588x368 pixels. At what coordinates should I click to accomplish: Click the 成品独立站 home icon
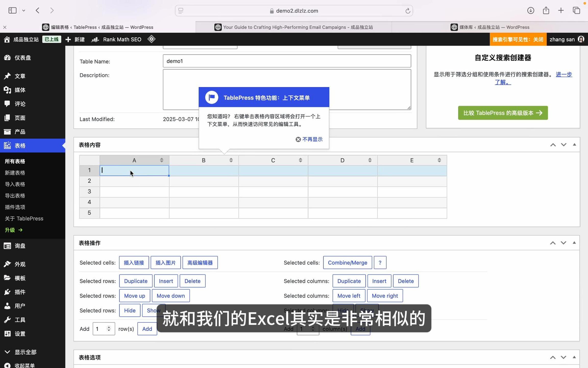tap(7, 39)
